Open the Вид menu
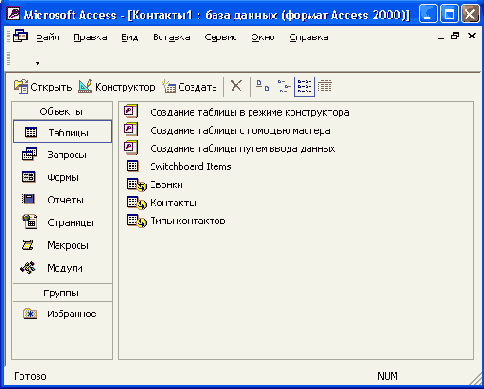 pos(130,37)
